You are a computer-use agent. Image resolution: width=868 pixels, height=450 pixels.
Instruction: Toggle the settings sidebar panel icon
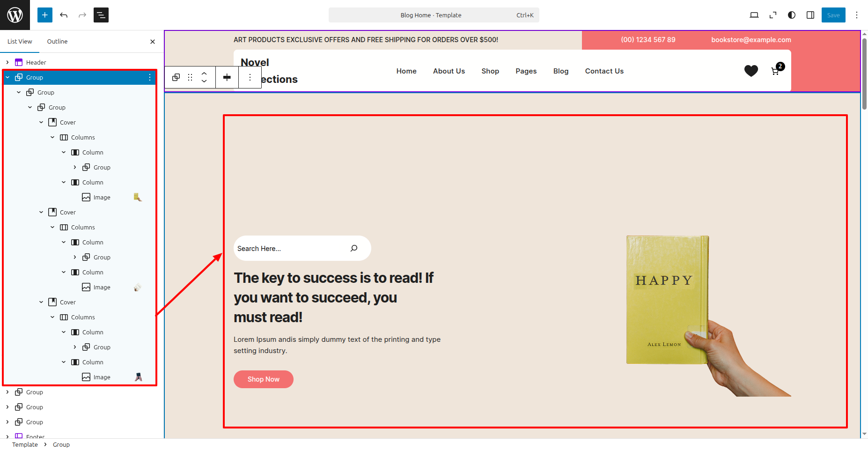pyautogui.click(x=810, y=15)
